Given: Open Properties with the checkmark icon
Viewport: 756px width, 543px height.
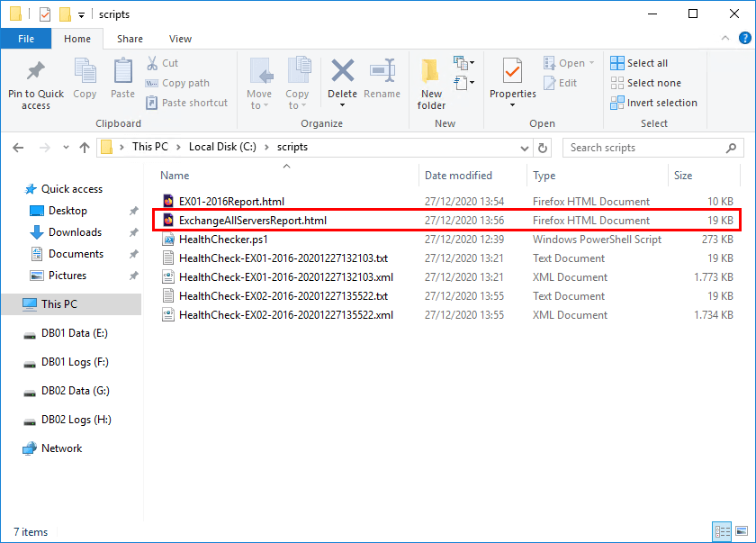Looking at the screenshot, I should (x=512, y=72).
